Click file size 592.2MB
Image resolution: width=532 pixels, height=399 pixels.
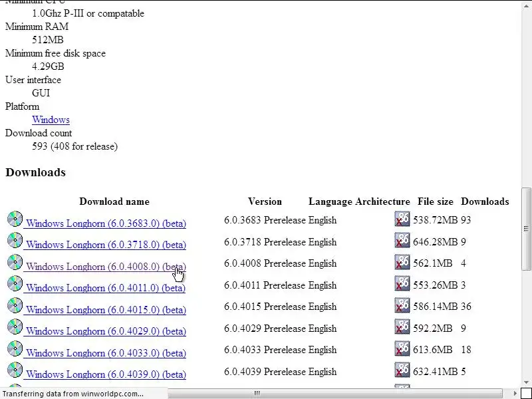[x=433, y=329]
